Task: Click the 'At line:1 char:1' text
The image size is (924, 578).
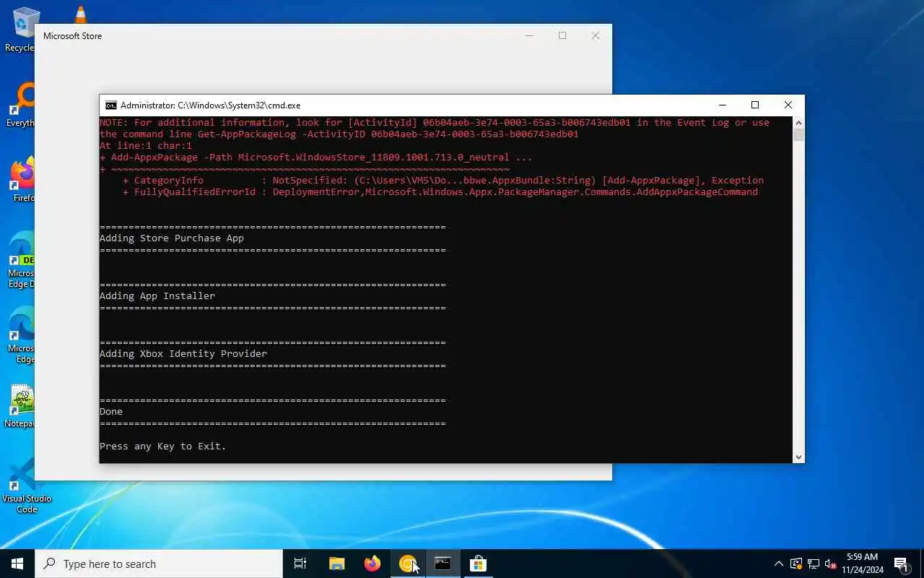Action: (146, 146)
